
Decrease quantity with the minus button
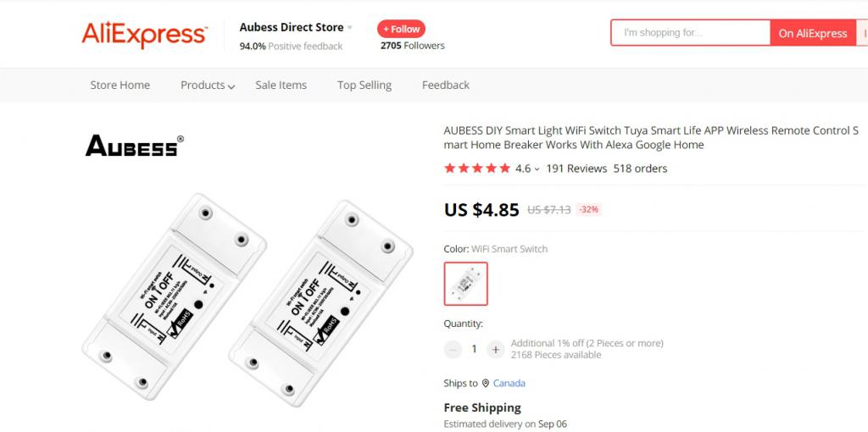click(453, 349)
